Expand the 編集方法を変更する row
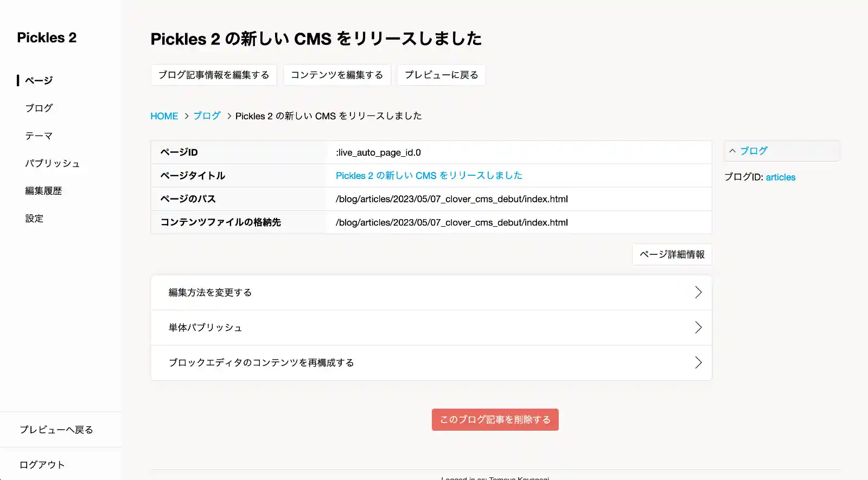 [x=431, y=293]
